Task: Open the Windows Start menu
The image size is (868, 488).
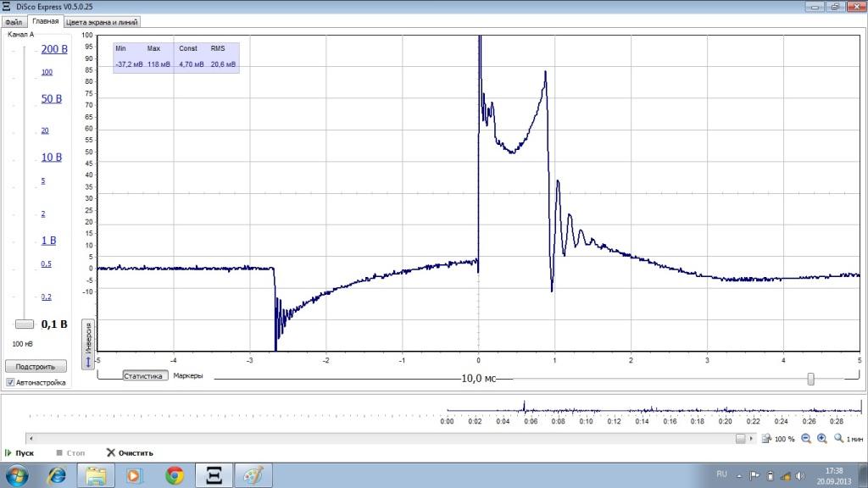Action: pos(17,475)
